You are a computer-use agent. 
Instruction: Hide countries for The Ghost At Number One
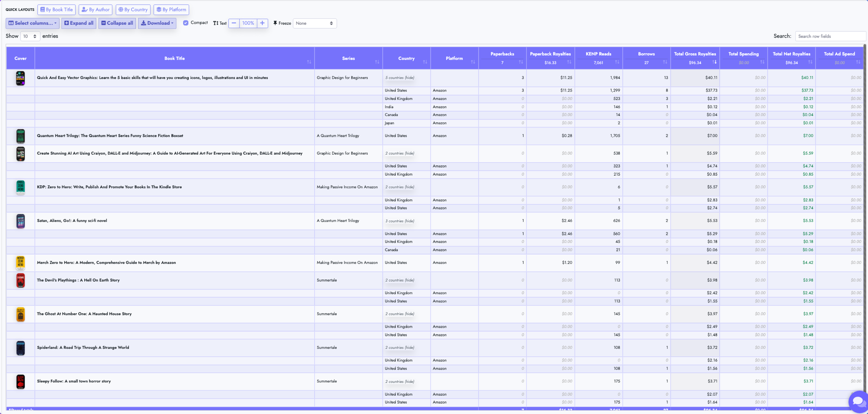pyautogui.click(x=400, y=314)
